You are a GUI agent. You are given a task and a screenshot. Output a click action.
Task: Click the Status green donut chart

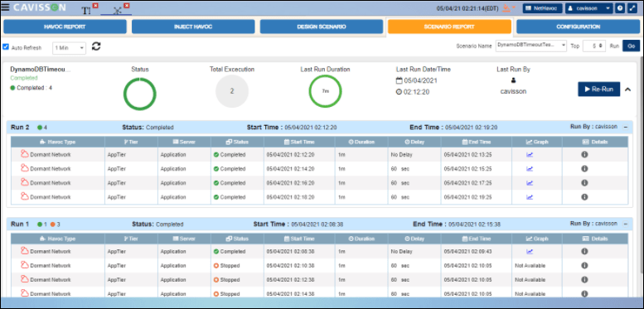pos(139,94)
